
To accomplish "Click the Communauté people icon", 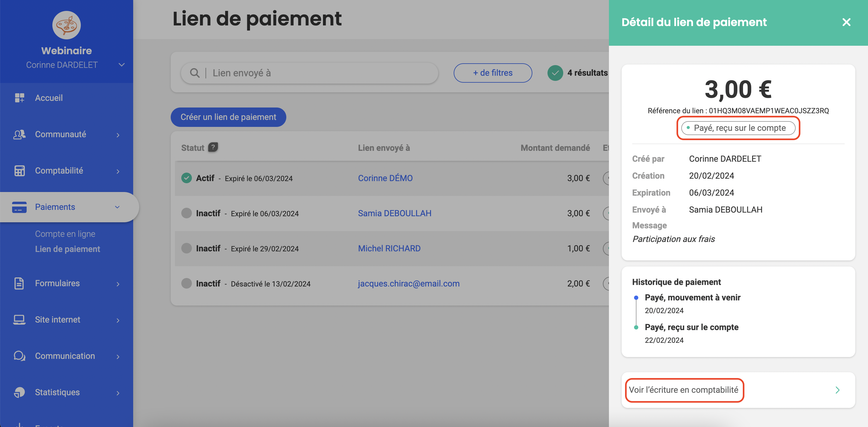I will (x=20, y=134).
